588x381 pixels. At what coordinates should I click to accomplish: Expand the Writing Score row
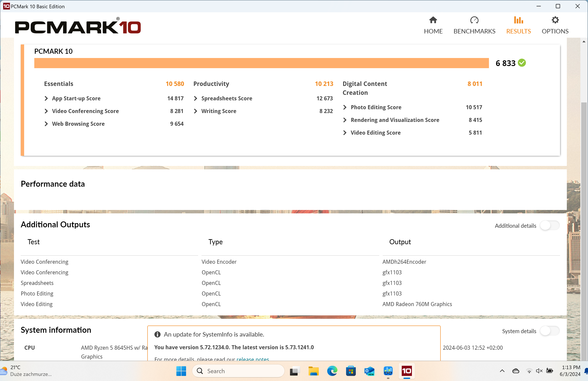coord(195,111)
